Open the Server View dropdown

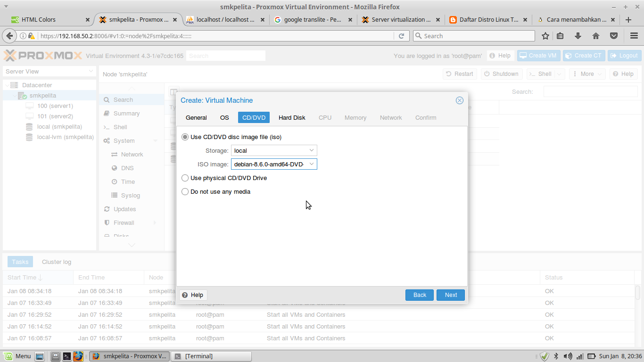point(50,72)
